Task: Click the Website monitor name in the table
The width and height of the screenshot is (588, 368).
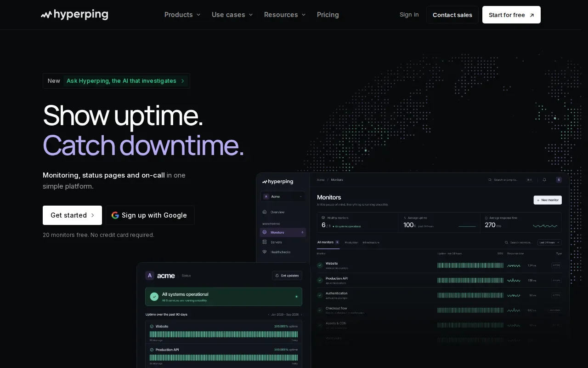Action: click(332, 264)
